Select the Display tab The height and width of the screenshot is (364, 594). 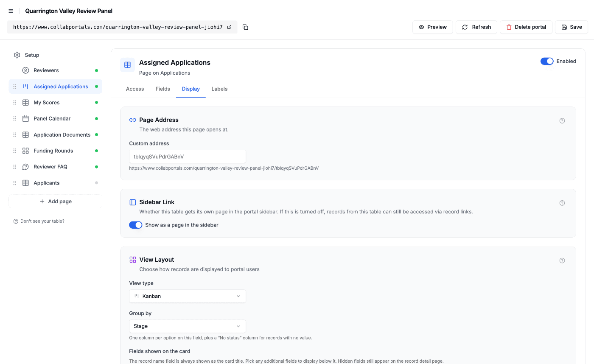coord(191,89)
